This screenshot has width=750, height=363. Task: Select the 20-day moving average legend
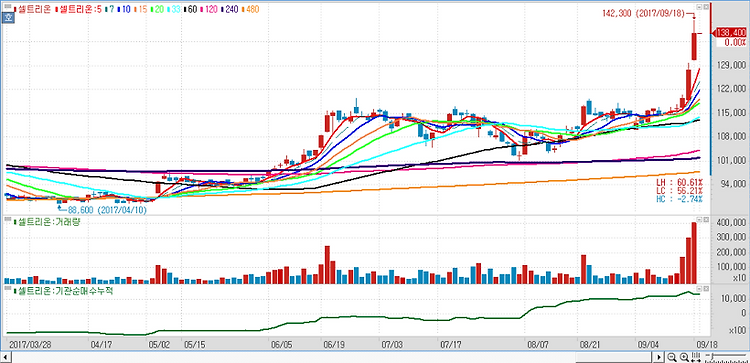tap(157, 9)
